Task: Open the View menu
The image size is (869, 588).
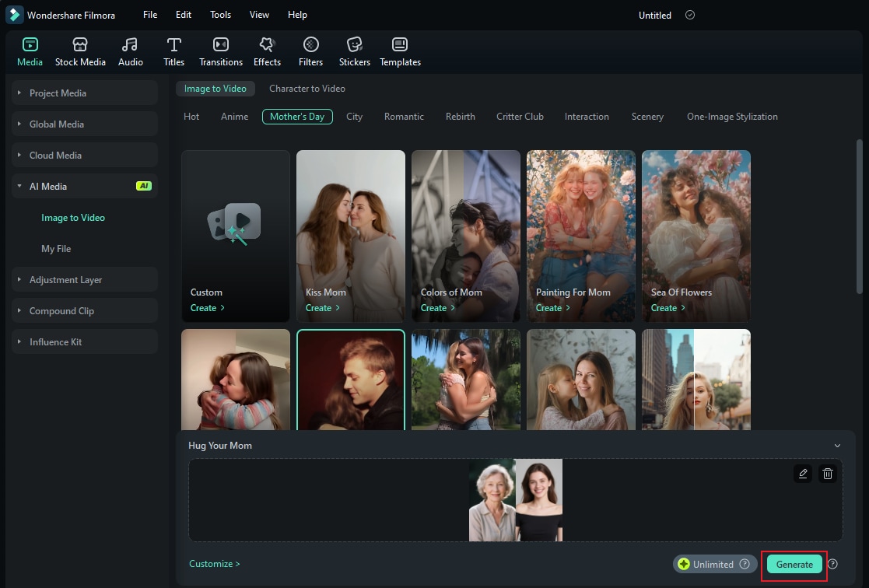Action: [259, 15]
